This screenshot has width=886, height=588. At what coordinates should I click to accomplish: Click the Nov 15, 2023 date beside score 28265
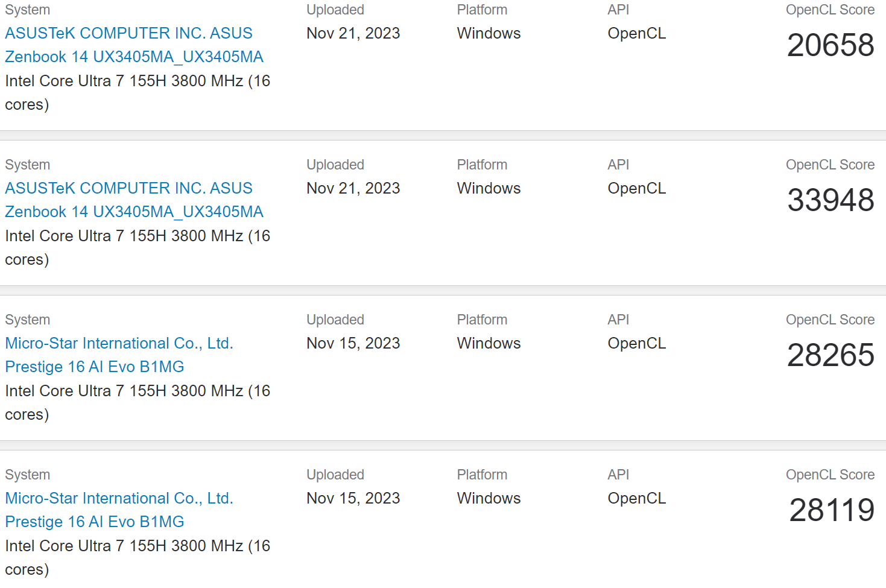click(353, 343)
